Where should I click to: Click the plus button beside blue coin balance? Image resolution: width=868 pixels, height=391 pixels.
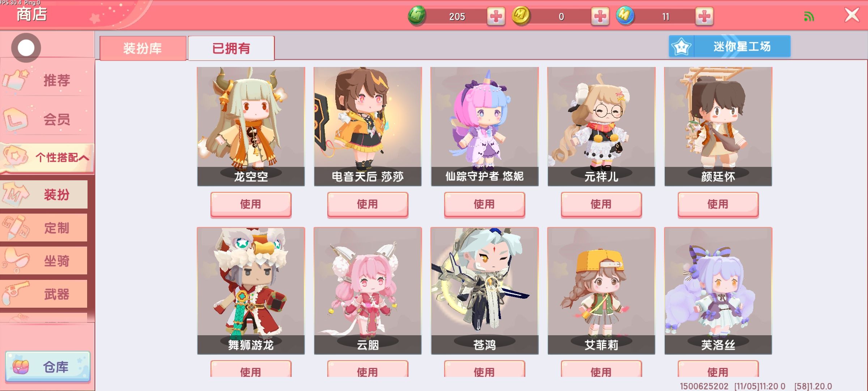[x=704, y=16]
